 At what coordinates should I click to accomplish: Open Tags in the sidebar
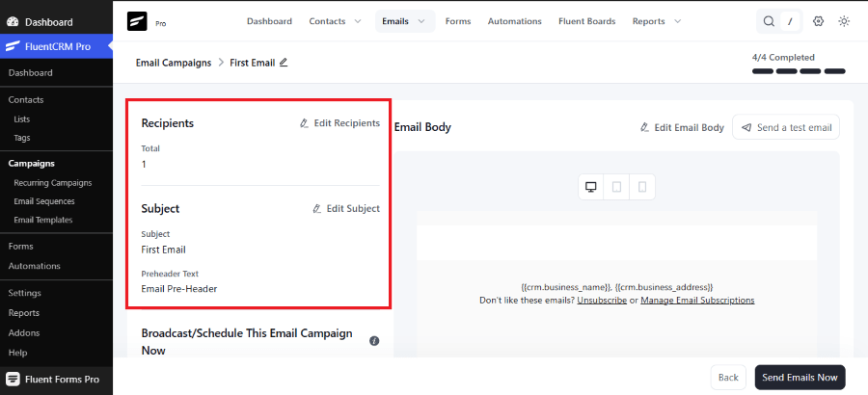point(21,138)
